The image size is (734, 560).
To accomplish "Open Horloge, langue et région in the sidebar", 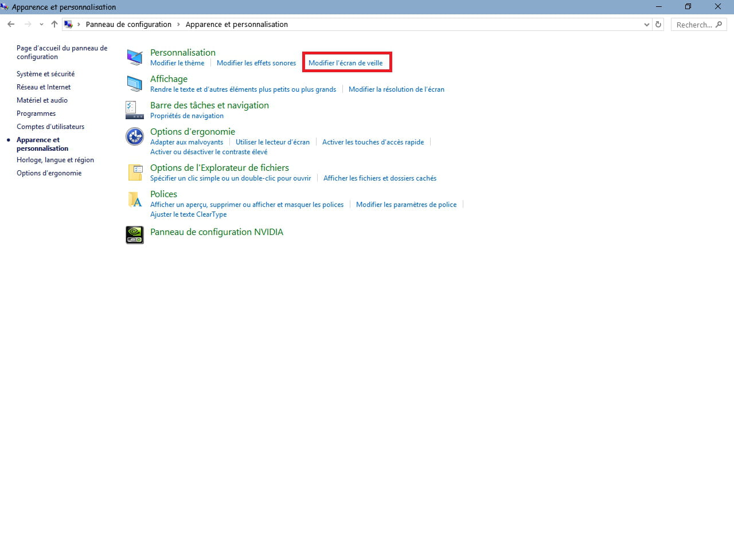I will 55,160.
